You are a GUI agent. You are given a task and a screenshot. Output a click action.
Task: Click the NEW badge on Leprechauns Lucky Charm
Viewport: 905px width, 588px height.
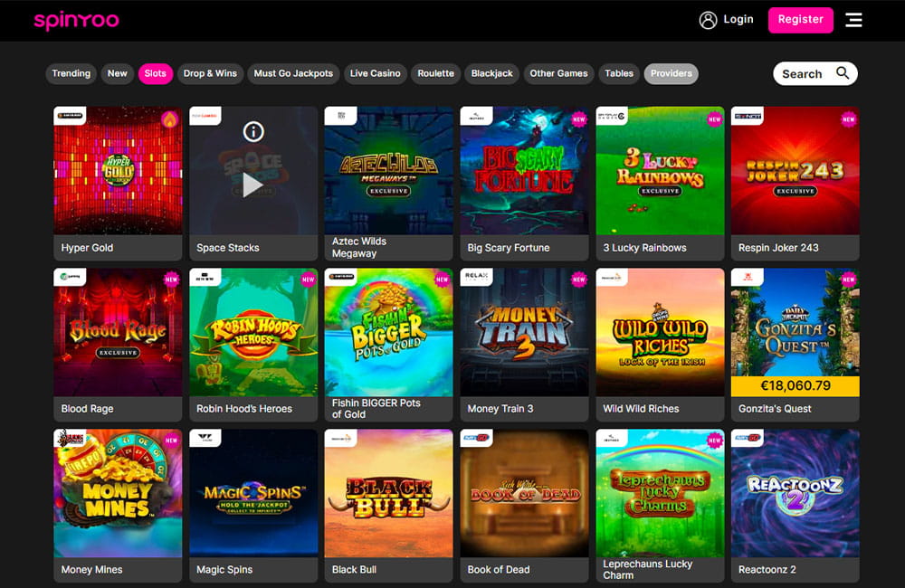tap(715, 441)
